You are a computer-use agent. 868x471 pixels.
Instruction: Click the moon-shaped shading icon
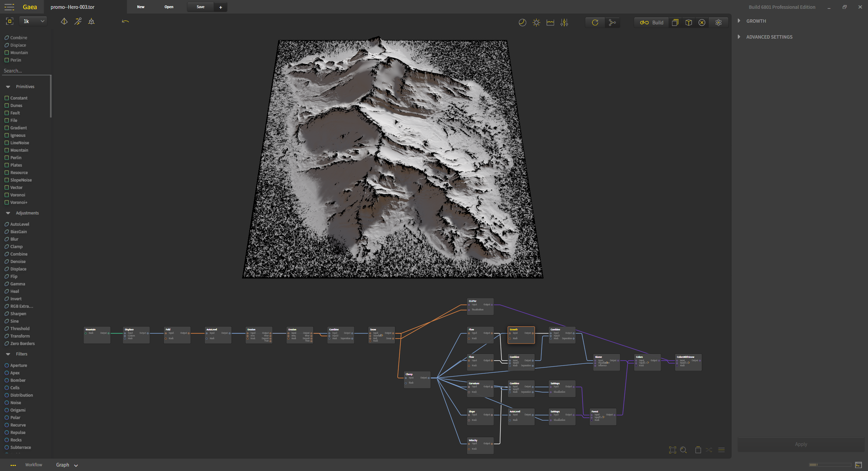tap(522, 23)
